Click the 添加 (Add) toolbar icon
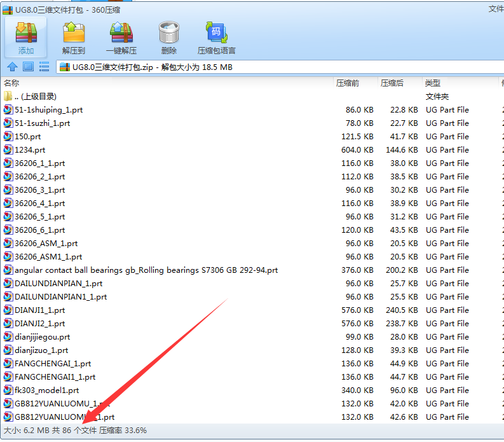The image size is (504, 442). (26, 32)
